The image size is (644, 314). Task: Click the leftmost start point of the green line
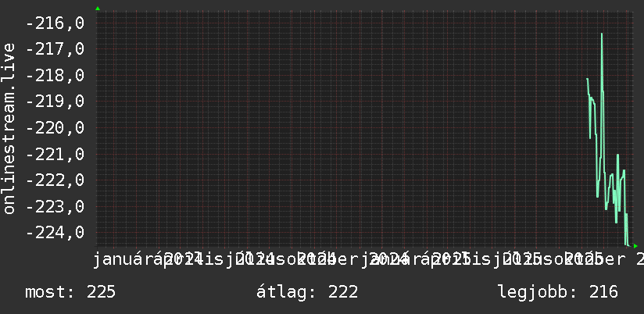[x=587, y=79]
